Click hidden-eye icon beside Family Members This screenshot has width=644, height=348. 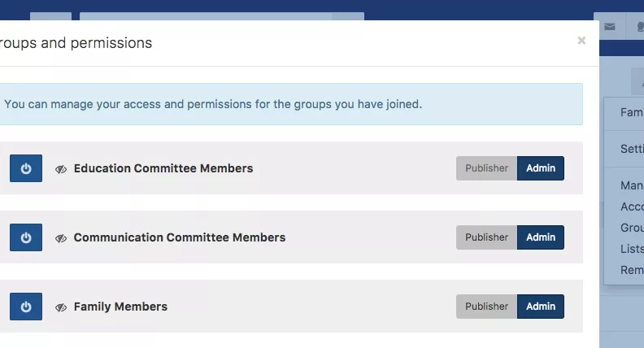pyautogui.click(x=61, y=307)
